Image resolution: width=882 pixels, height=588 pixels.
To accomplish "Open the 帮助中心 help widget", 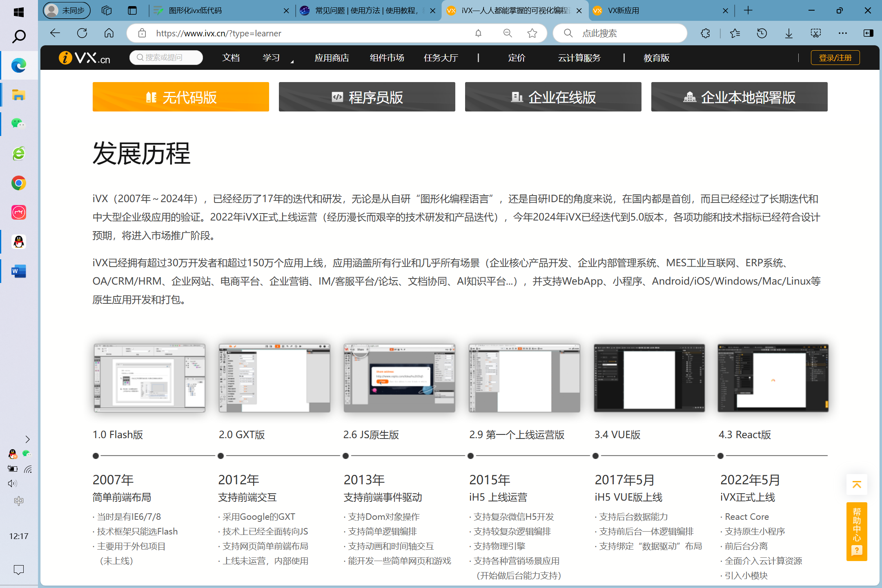I will (x=857, y=531).
